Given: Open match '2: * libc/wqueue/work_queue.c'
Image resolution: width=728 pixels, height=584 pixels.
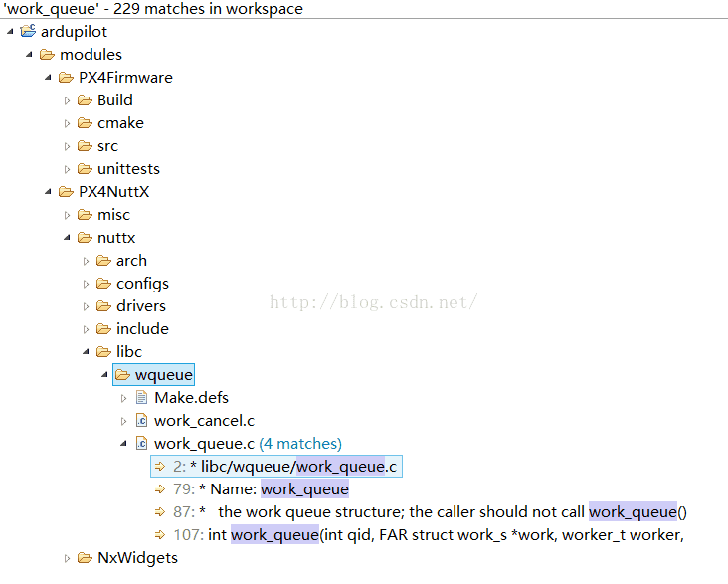Looking at the screenshot, I should click(x=276, y=466).
